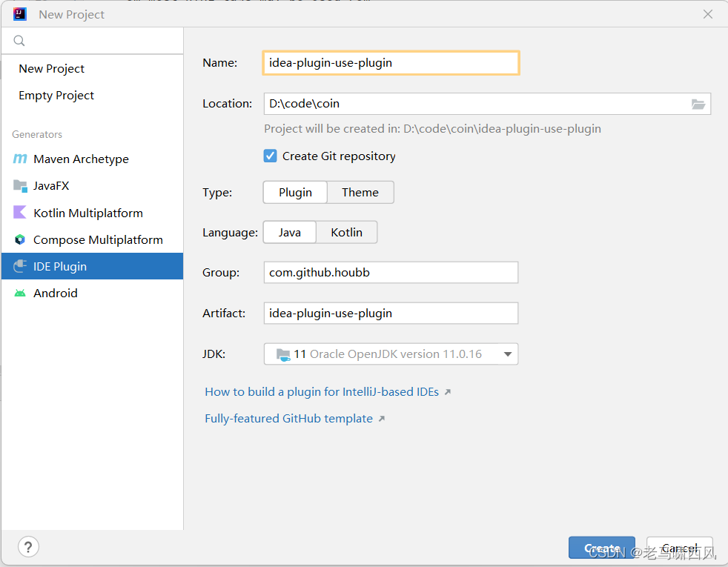Click the Generators section label
Screen dimensions: 728x567
point(37,135)
